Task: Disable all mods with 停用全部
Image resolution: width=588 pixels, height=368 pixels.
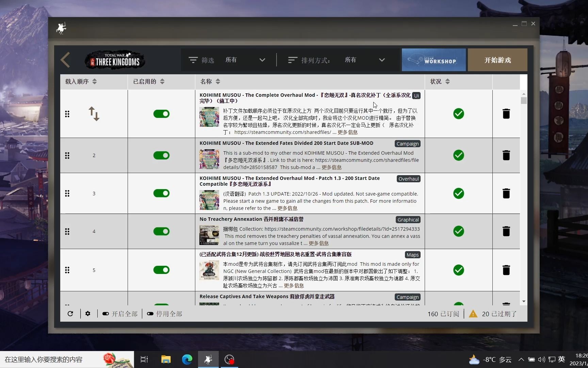Action: click(x=164, y=314)
